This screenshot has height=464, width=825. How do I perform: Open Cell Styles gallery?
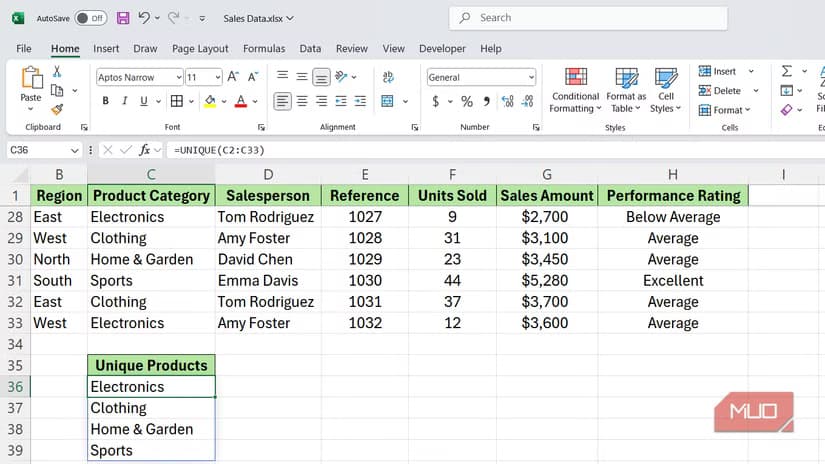pyautogui.click(x=666, y=90)
